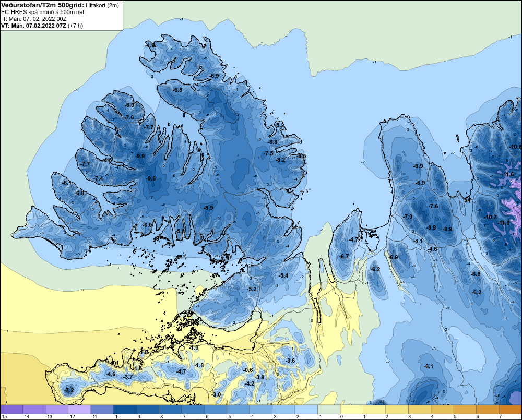Click the '-7.4' temperature value
Screen dimensions: 522x420
pos(98,178)
